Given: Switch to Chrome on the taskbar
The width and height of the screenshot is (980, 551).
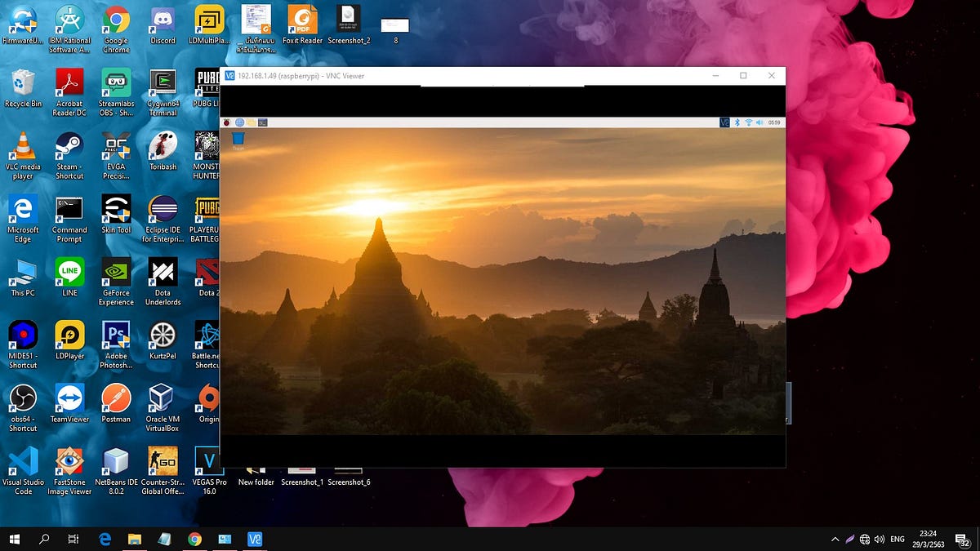Looking at the screenshot, I should click(x=194, y=539).
